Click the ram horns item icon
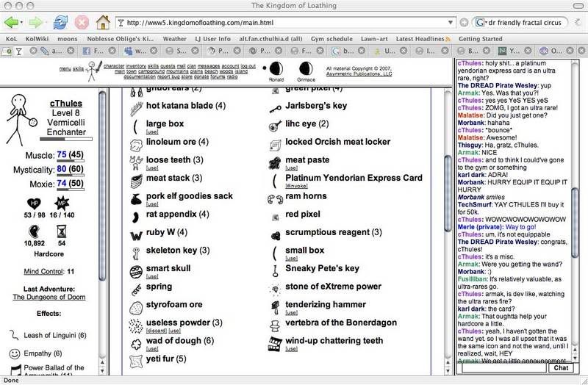Viewport: 588px width, 385px height. click(x=275, y=199)
